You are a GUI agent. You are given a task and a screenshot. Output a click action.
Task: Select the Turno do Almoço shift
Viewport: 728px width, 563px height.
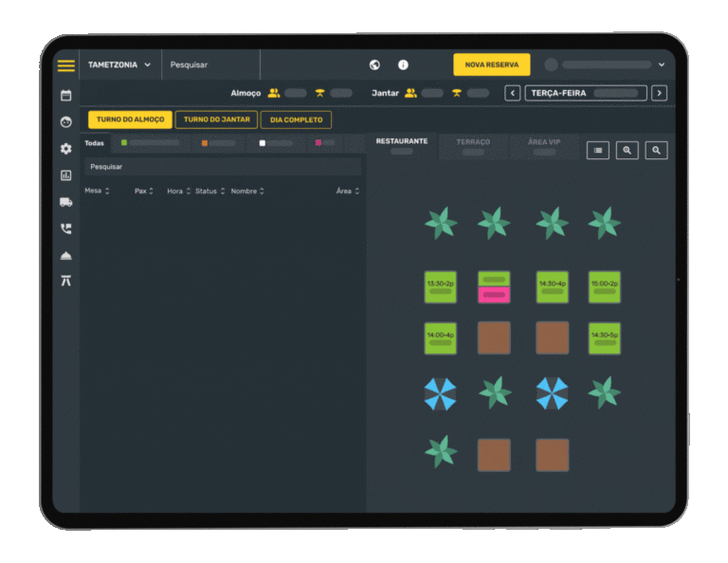(130, 119)
